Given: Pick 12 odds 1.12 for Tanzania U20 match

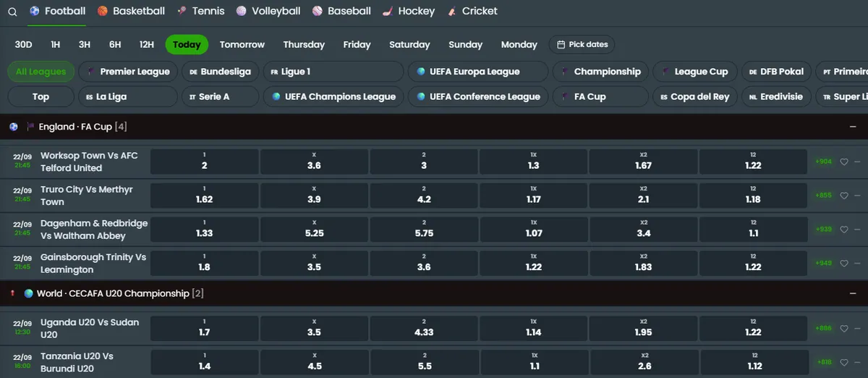Looking at the screenshot, I should coord(753,362).
